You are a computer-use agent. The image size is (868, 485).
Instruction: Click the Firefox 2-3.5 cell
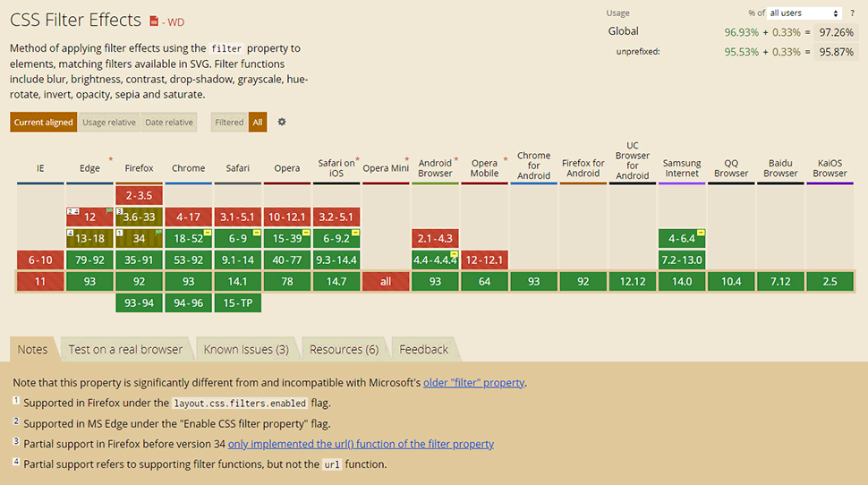coord(139,195)
